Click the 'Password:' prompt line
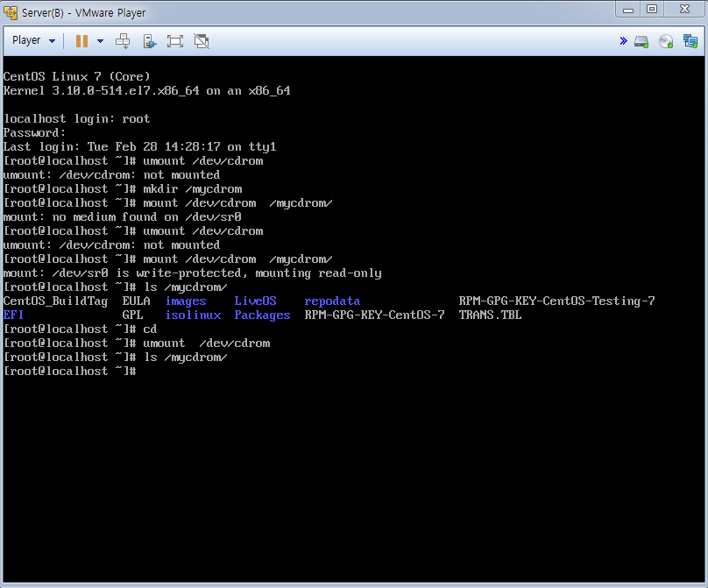Image resolution: width=708 pixels, height=588 pixels. point(34,133)
